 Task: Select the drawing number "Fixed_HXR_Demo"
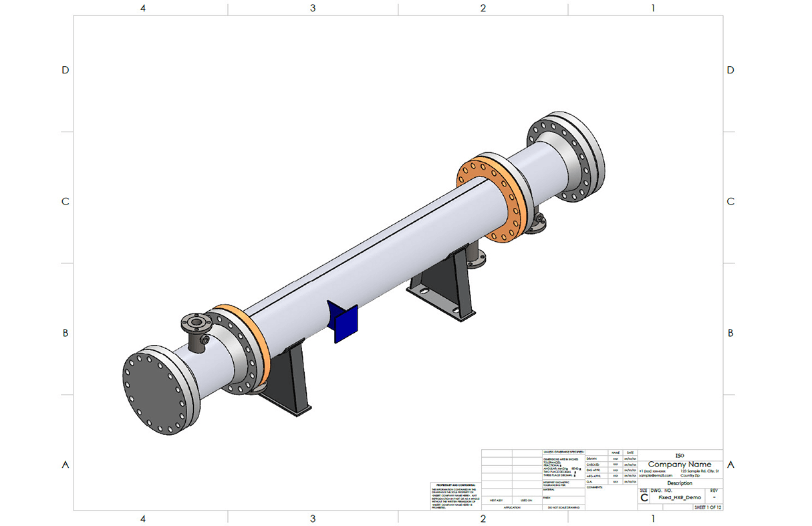pos(680,497)
